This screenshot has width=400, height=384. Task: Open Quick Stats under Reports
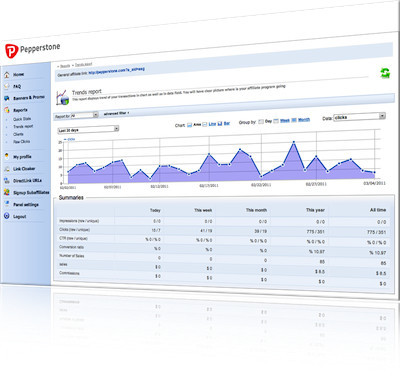click(x=22, y=119)
